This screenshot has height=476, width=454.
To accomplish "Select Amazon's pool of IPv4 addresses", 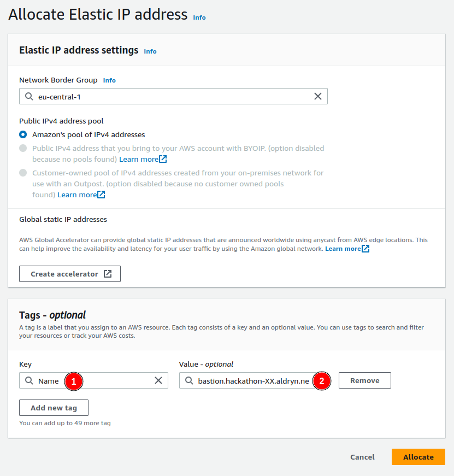I will point(23,134).
